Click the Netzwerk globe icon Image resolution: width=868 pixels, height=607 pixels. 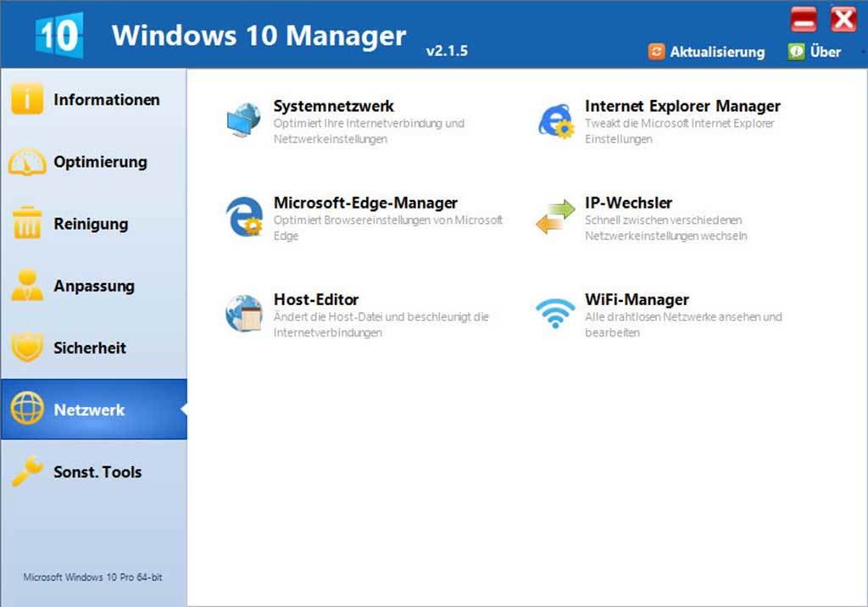pos(26,409)
